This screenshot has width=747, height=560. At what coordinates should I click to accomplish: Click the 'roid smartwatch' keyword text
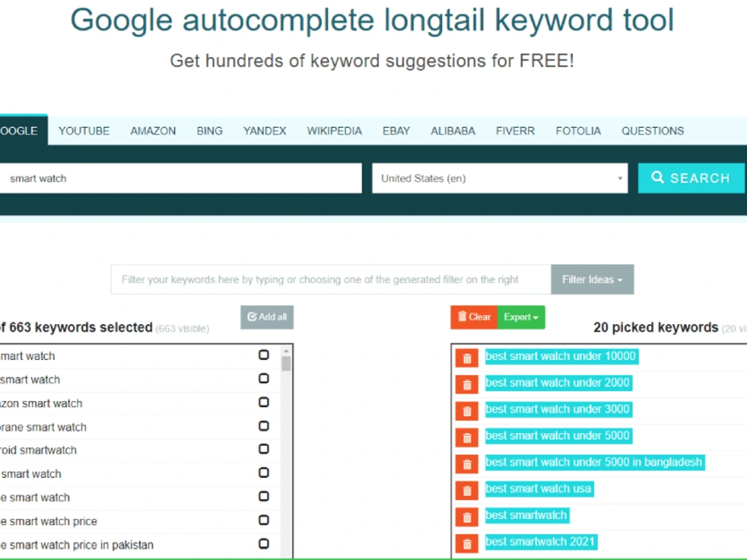click(x=38, y=450)
